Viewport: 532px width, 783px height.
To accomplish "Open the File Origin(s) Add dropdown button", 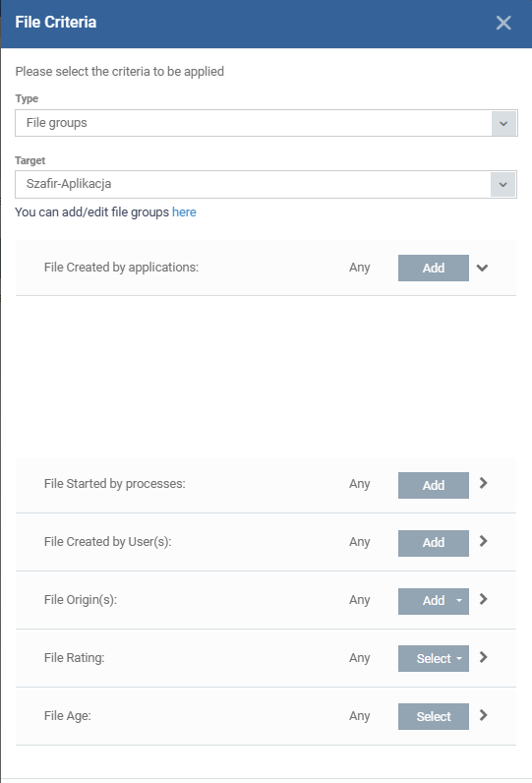I will click(x=434, y=601).
